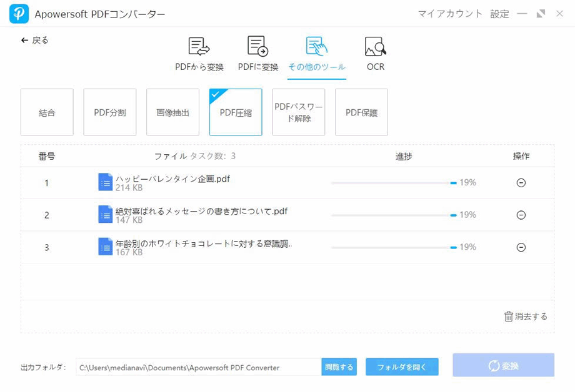Open the PDFに変換 tab
575x392 pixels.
point(257,54)
